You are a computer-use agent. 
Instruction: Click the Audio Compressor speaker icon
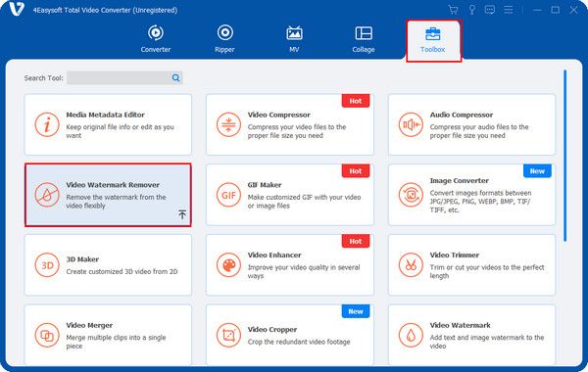click(x=411, y=124)
